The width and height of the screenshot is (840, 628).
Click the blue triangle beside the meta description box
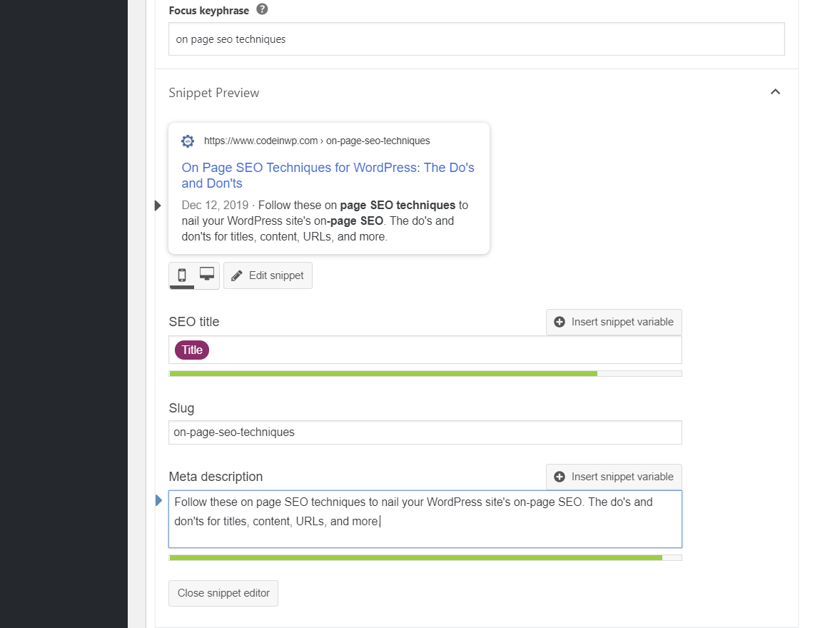pyautogui.click(x=158, y=500)
